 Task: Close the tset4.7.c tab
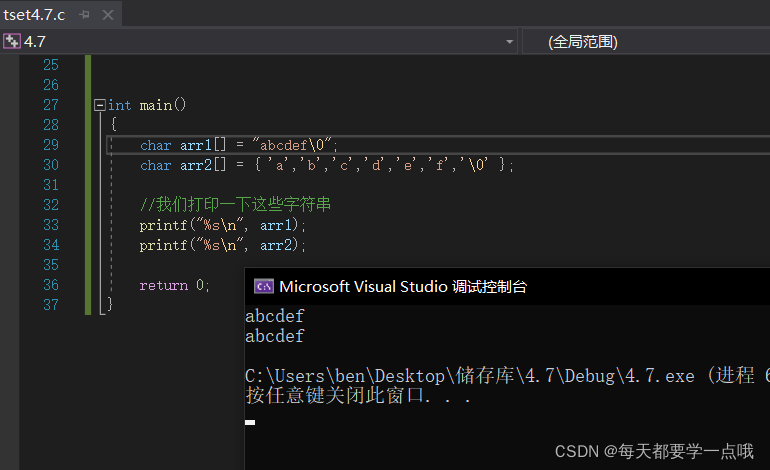[x=107, y=14]
